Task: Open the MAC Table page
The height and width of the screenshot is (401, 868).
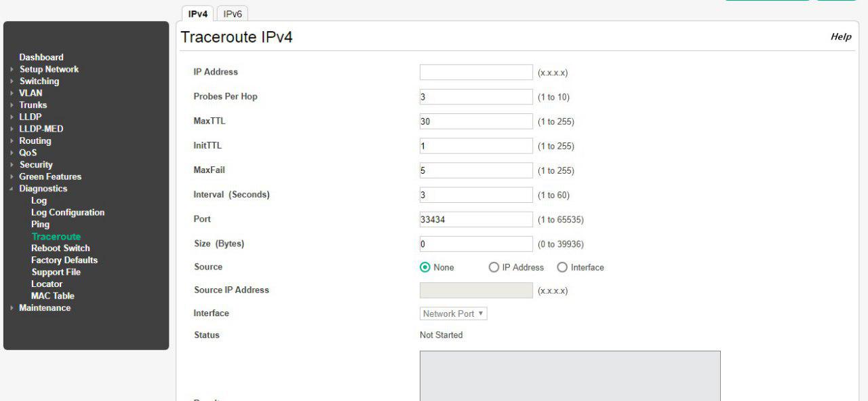Action: [x=53, y=296]
